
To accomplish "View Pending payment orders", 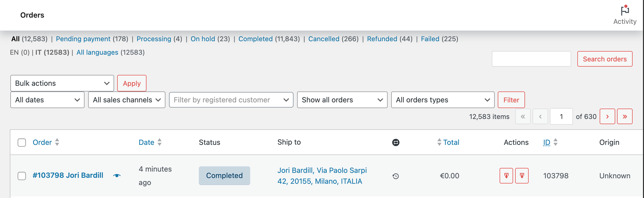I will tap(83, 39).
